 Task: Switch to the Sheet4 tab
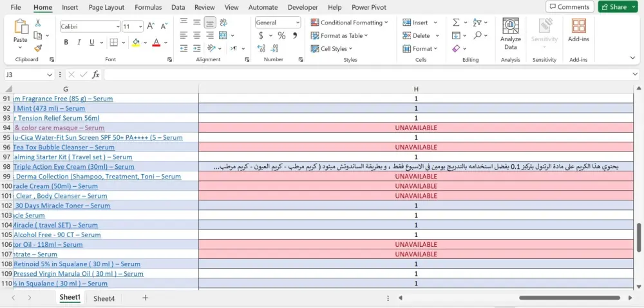pyautogui.click(x=104, y=298)
